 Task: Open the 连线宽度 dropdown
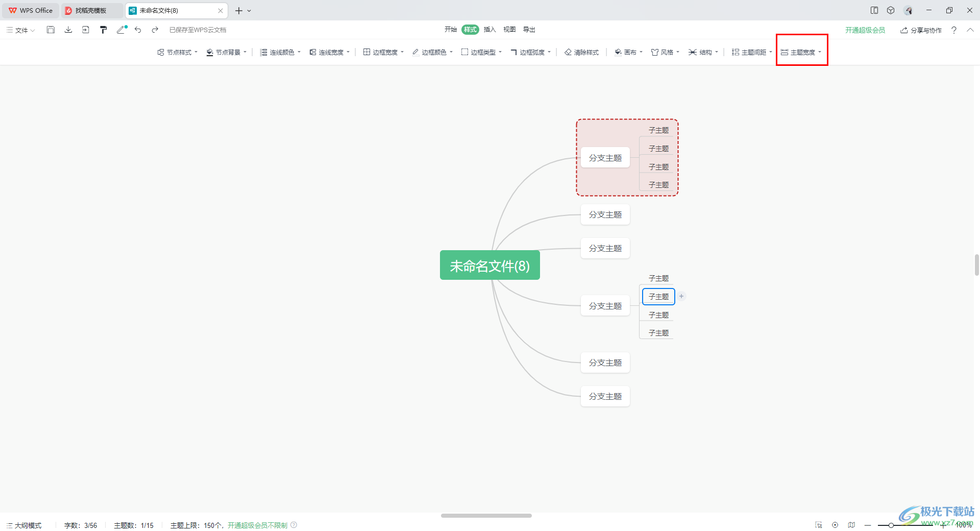[329, 52]
